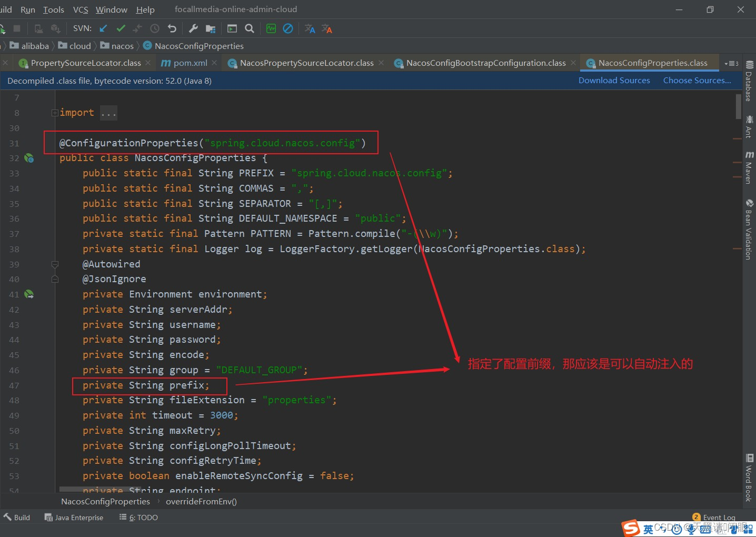Open Maven tool window sidebar
This screenshot has width=756, height=537.
(749, 167)
